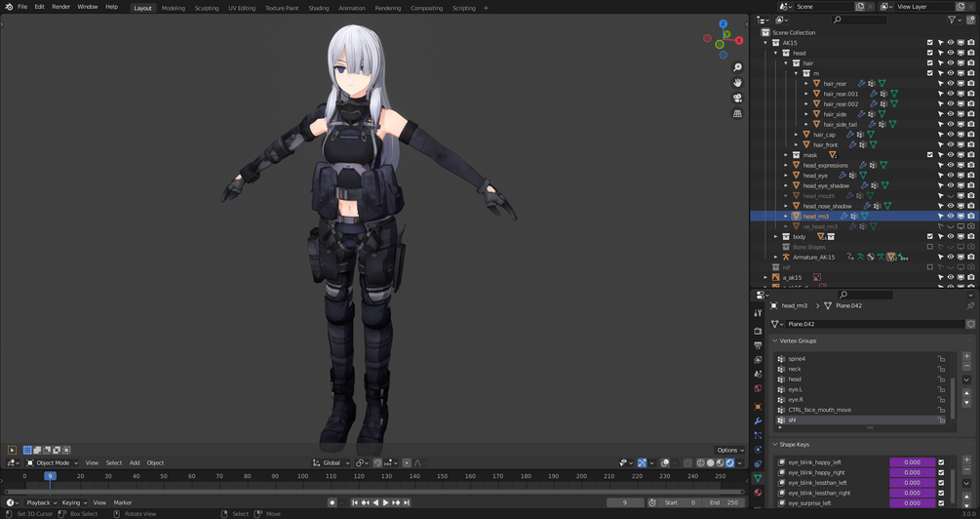Open the Render menu
The image size is (980, 519).
60,7
